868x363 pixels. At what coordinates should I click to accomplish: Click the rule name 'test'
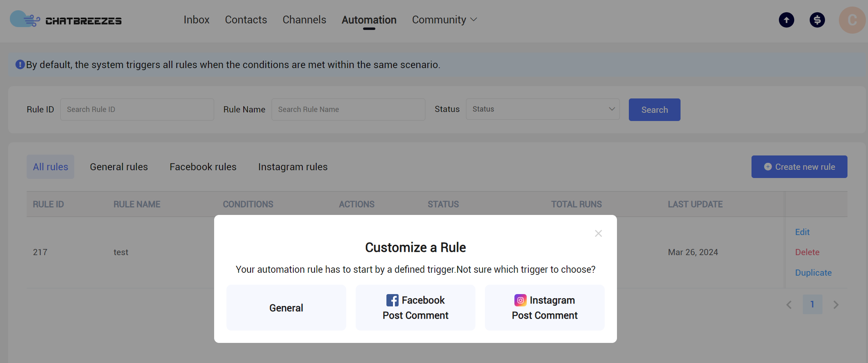click(121, 252)
